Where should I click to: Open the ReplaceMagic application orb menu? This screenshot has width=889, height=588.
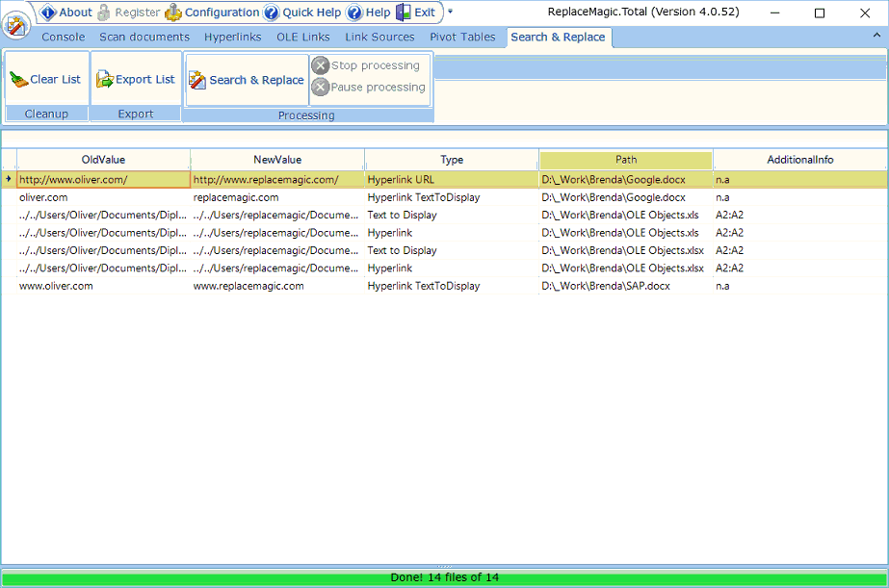(15, 25)
